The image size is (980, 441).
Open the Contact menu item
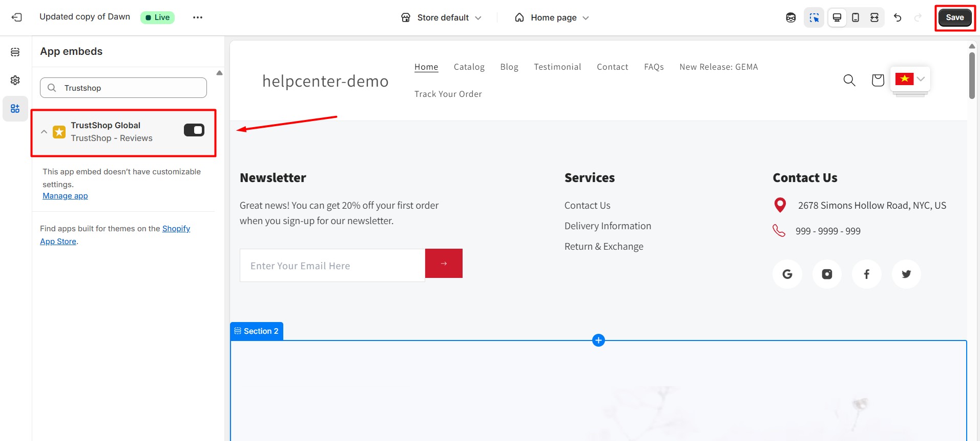613,67
